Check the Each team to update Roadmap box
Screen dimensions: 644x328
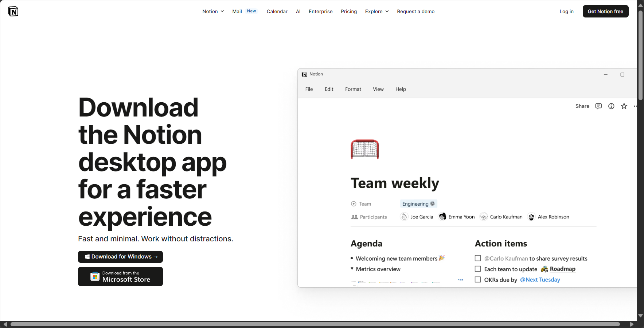click(x=478, y=269)
